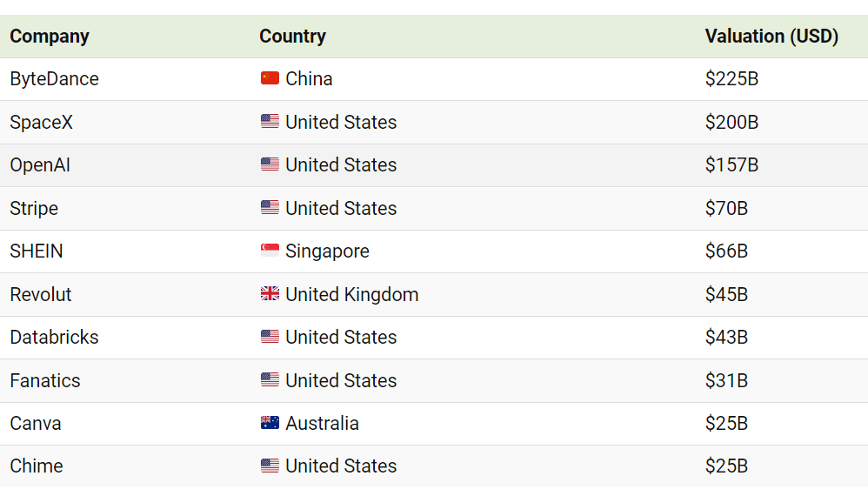Screen dimensions: 868x496
Task: Click the US flag in OpenAI row
Action: [x=270, y=164]
